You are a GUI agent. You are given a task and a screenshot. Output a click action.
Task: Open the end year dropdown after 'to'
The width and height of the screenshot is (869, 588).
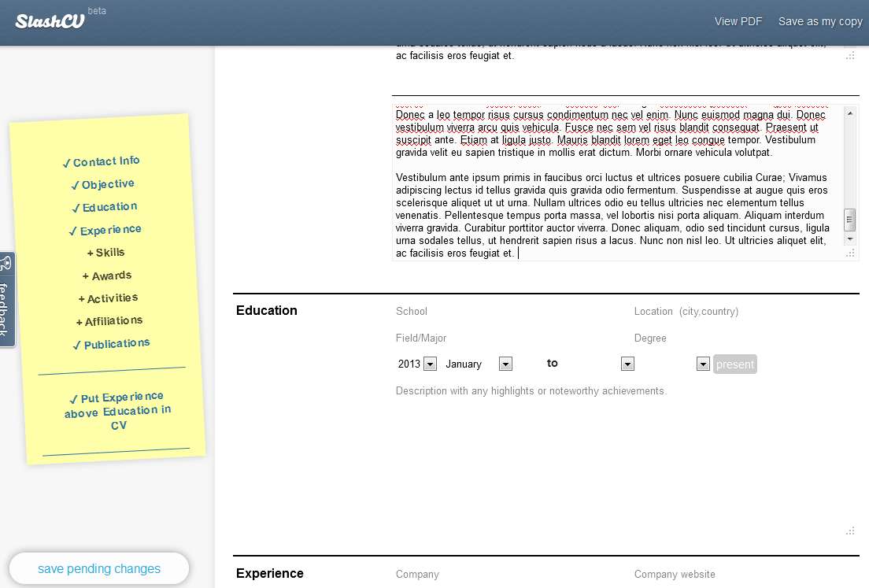point(627,364)
